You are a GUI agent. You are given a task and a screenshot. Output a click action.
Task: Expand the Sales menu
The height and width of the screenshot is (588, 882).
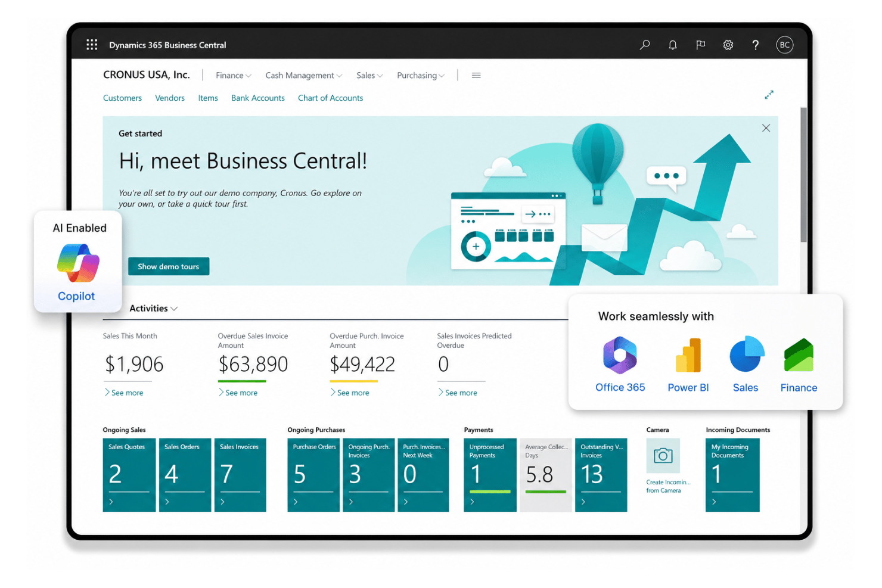[369, 76]
